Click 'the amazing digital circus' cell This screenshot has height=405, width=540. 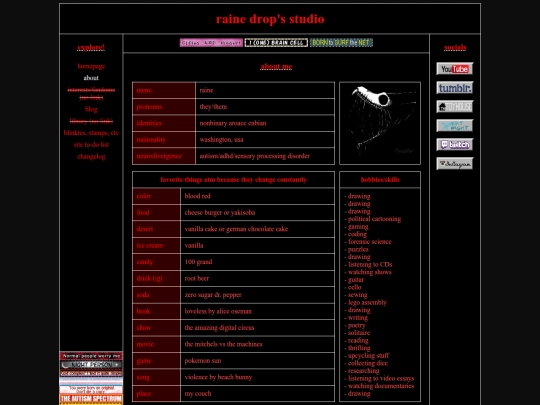257,328
